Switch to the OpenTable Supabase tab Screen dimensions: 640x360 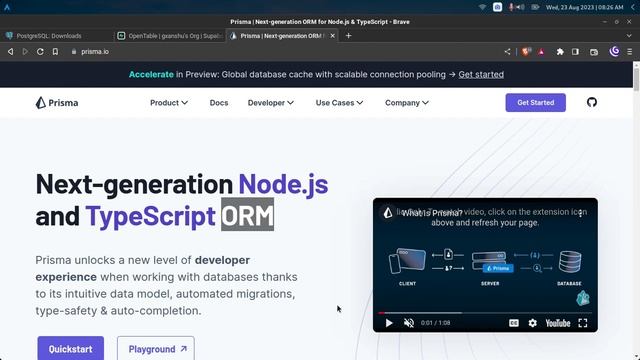coord(169,36)
